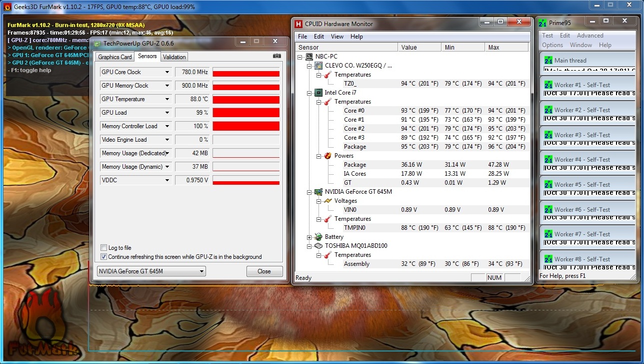Uncheck Continue refreshing while GPU-Z in background

coord(103,257)
